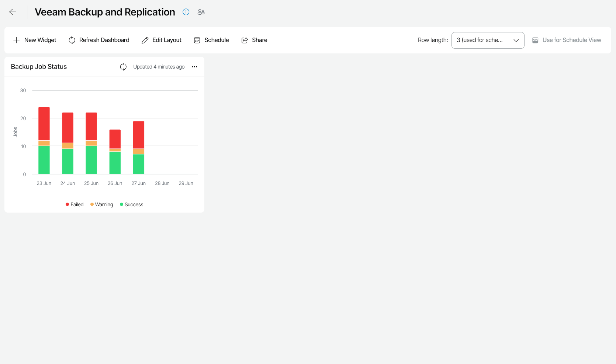Viewport: 616px width, 364px height.
Task: Click the Schedule button label
Action: 217,40
